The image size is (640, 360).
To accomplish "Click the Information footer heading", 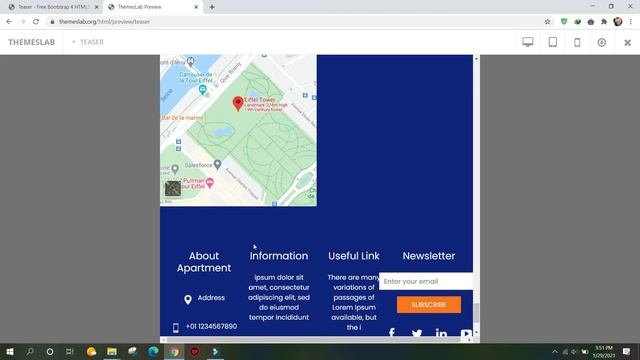I will 279,256.
